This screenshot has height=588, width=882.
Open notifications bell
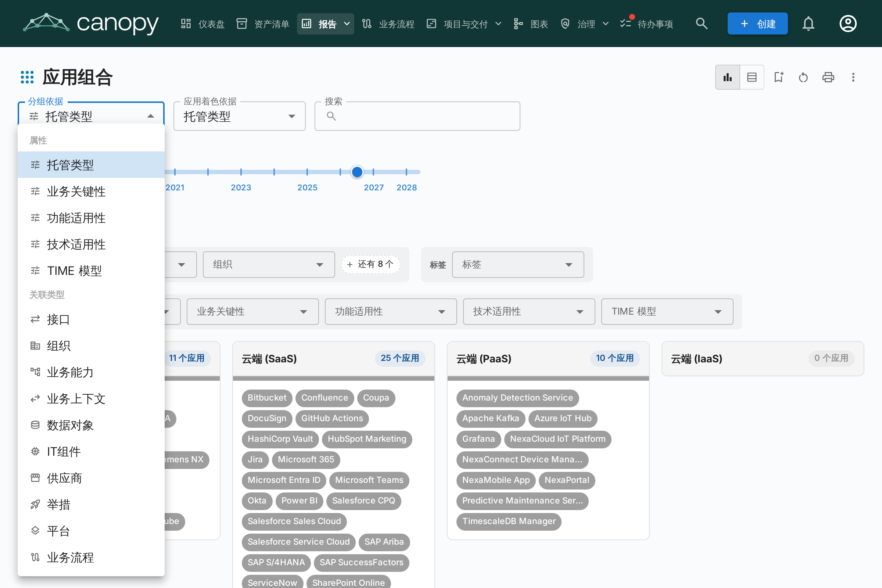(x=808, y=24)
